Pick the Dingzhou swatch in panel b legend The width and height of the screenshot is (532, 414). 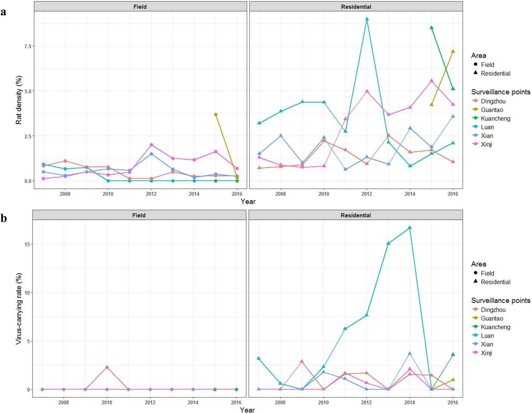click(476, 309)
